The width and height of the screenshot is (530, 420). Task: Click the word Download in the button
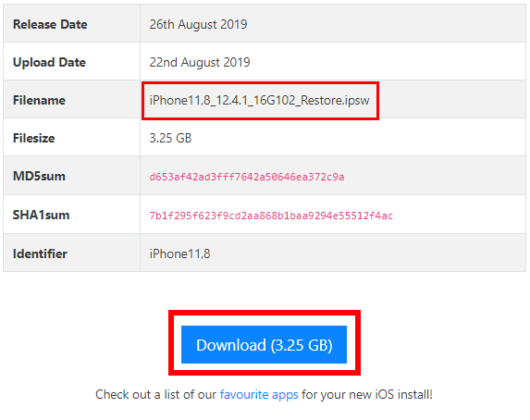(x=231, y=345)
